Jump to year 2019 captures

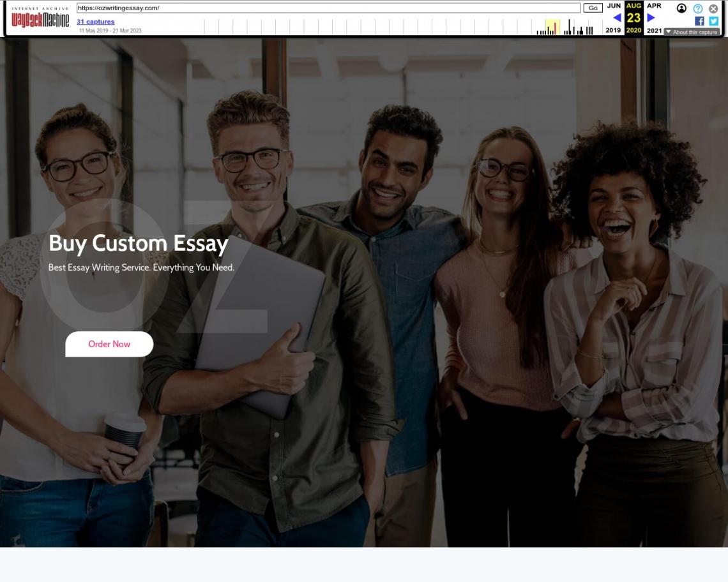click(613, 30)
